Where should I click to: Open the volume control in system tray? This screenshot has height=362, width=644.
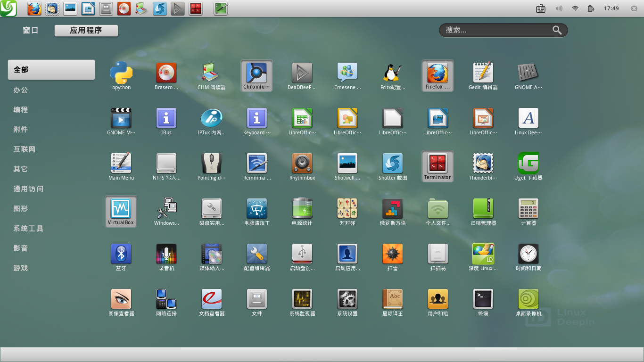click(x=559, y=8)
